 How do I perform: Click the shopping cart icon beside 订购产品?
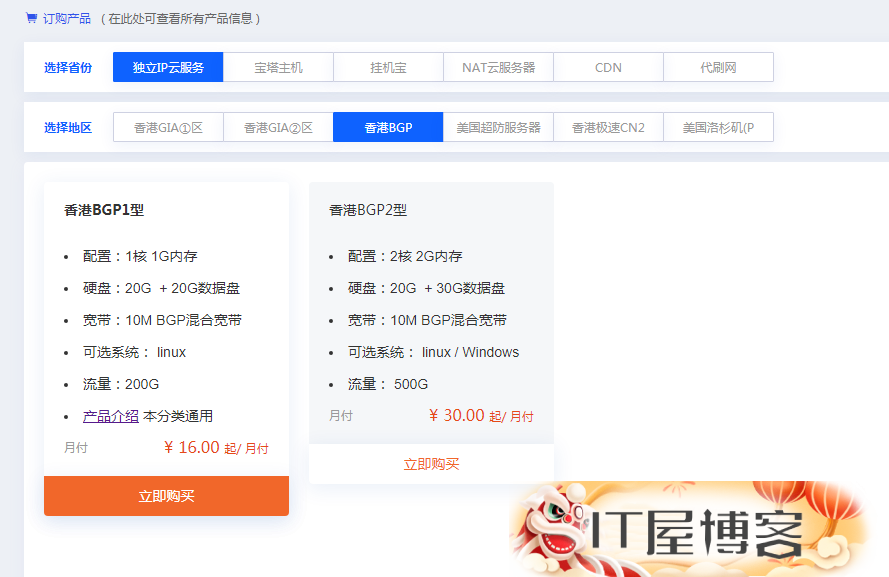click(31, 18)
